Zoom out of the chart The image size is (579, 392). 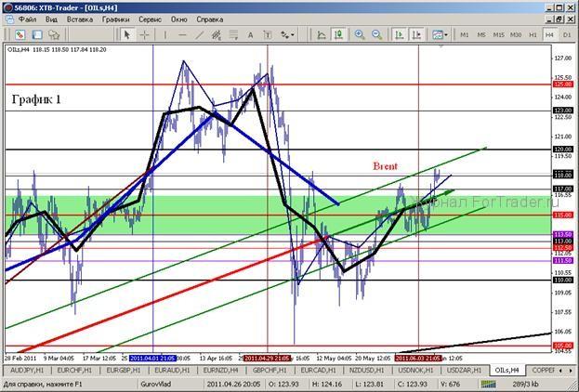coord(377,35)
